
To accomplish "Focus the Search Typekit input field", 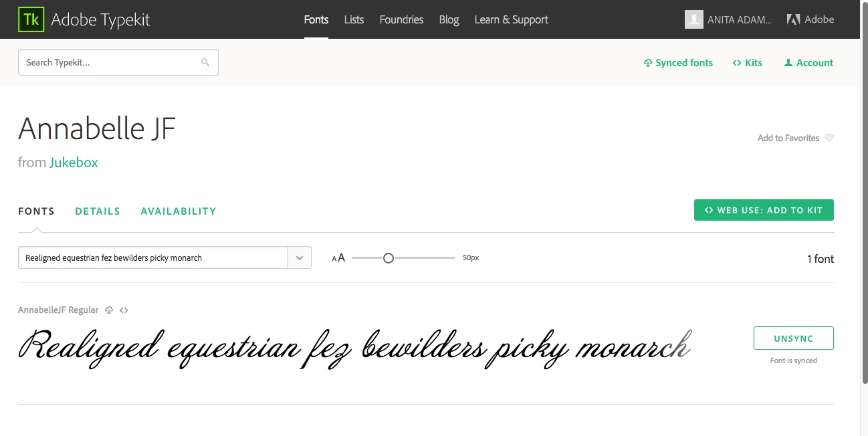I will pyautogui.click(x=118, y=62).
